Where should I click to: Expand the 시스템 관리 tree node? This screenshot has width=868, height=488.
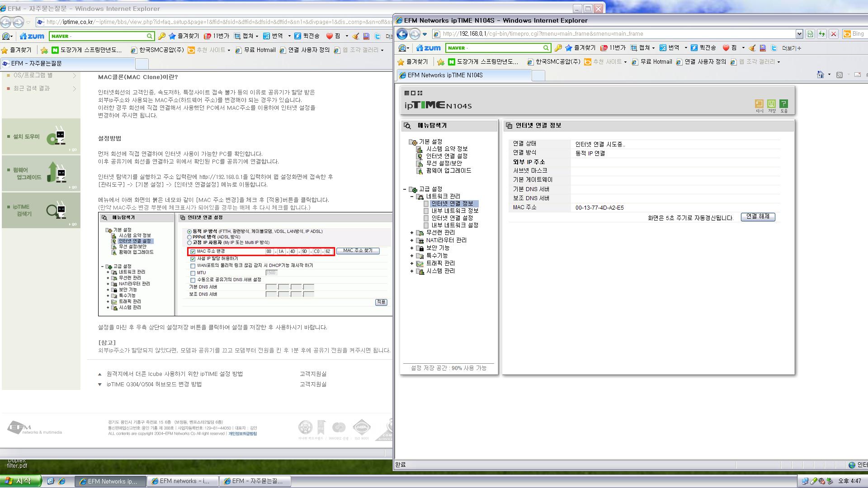tap(412, 271)
